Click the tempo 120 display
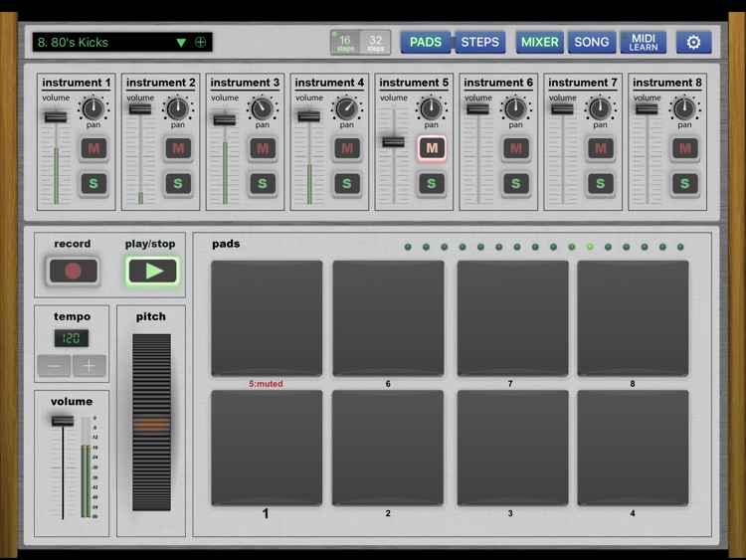Image resolution: width=746 pixels, height=560 pixels. 72,338
